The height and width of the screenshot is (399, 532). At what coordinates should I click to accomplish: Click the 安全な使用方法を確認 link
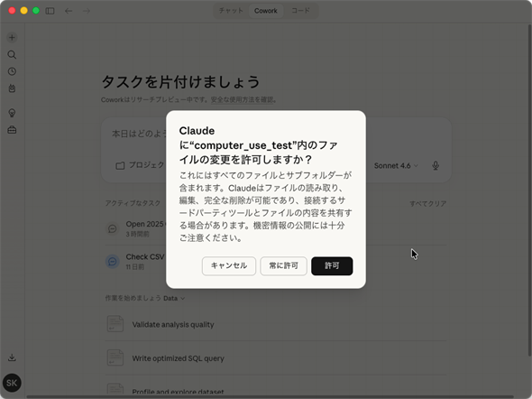tap(242, 99)
